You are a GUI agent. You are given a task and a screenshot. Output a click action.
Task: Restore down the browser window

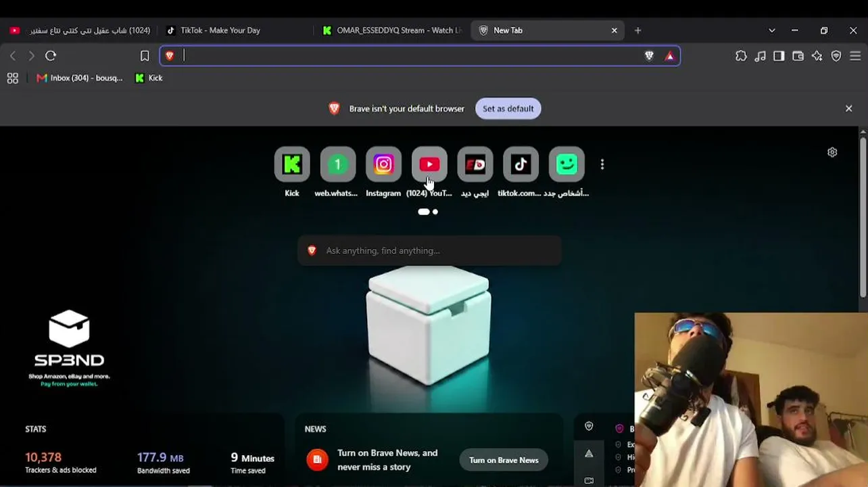(x=824, y=30)
